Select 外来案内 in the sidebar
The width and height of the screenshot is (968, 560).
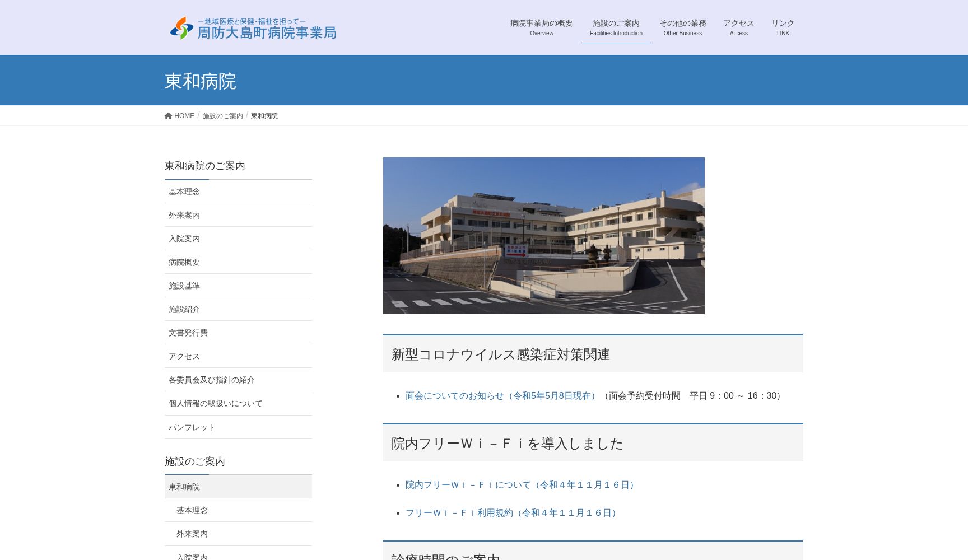pyautogui.click(x=184, y=215)
